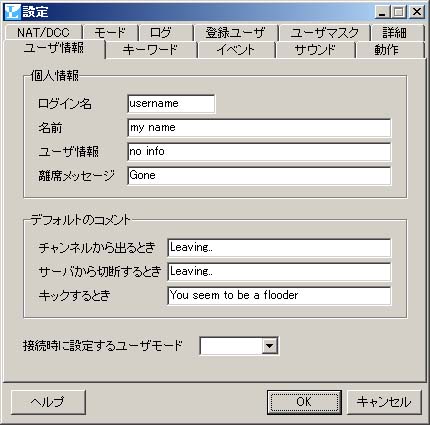The height and width of the screenshot is (425, 430).
Task: Open the モード tab
Action: point(110,33)
